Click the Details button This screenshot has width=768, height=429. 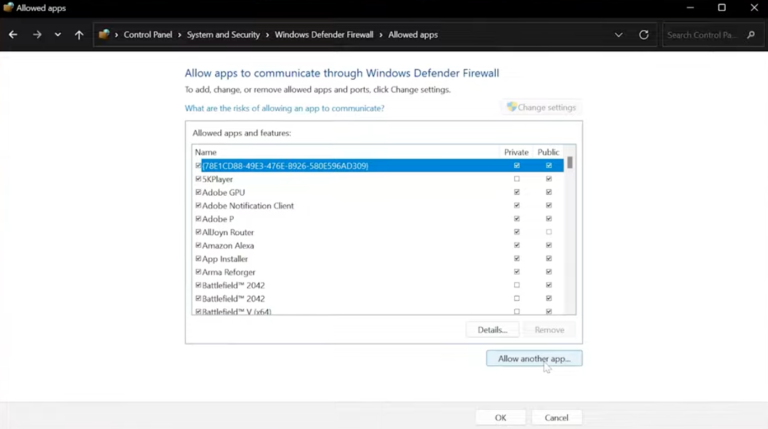492,330
